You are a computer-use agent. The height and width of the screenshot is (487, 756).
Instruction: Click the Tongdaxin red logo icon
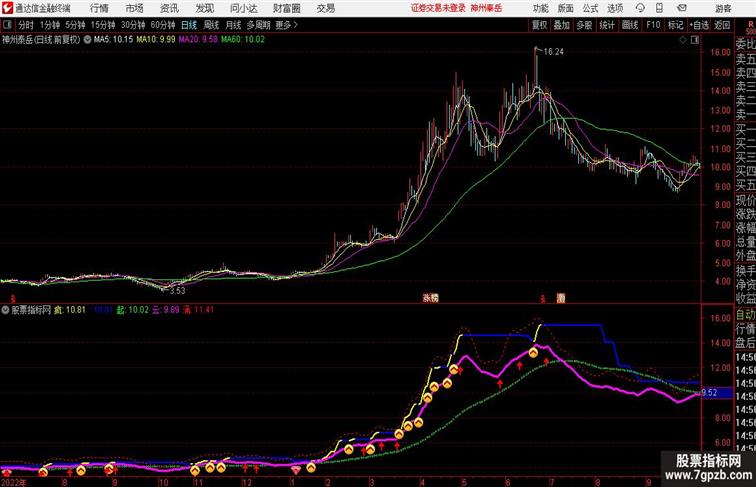[7, 8]
